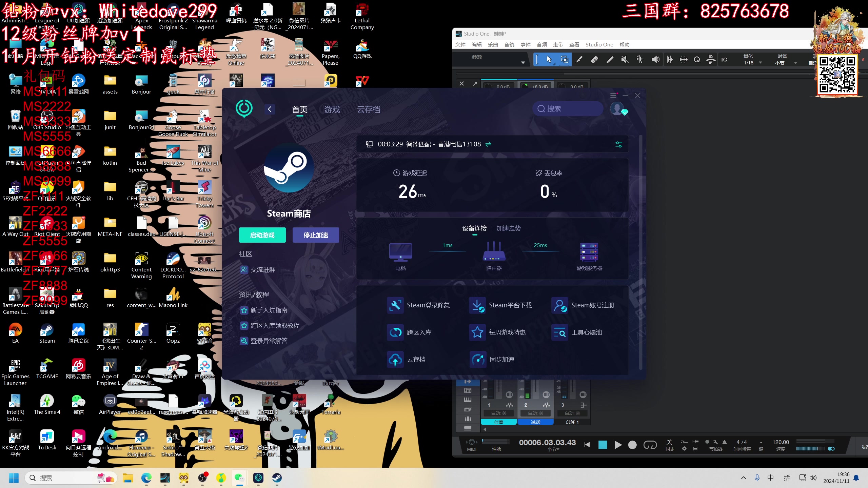Select the Listen speaker tool in Studio One
This screenshot has height=488, width=868.
coord(655,60)
